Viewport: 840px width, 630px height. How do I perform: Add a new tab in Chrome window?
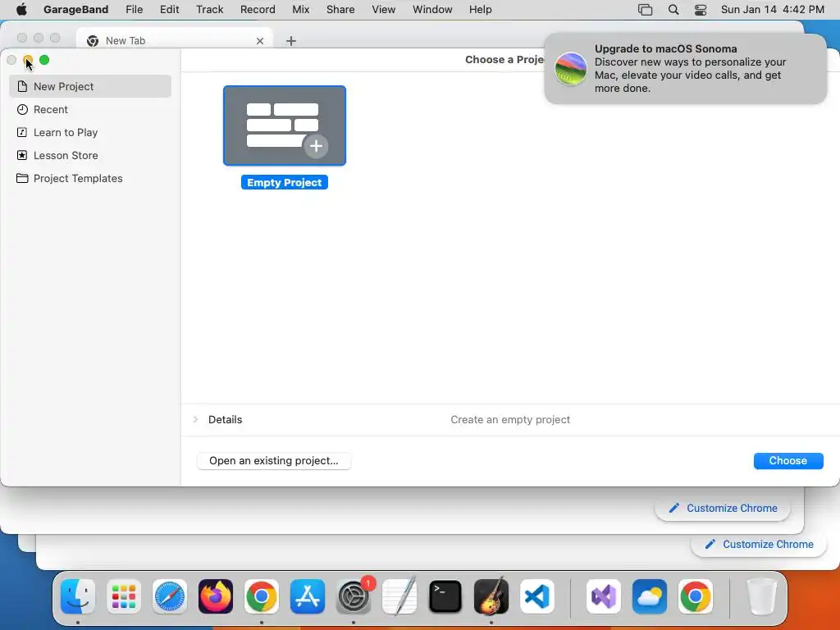(291, 41)
